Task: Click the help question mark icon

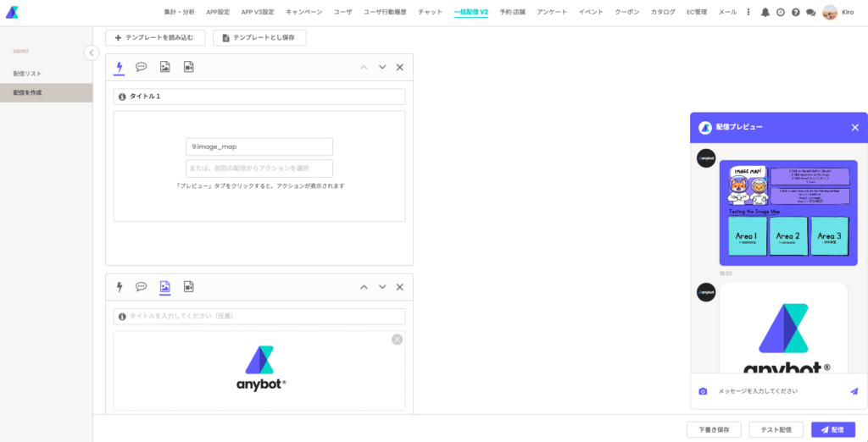Action: [795, 13]
